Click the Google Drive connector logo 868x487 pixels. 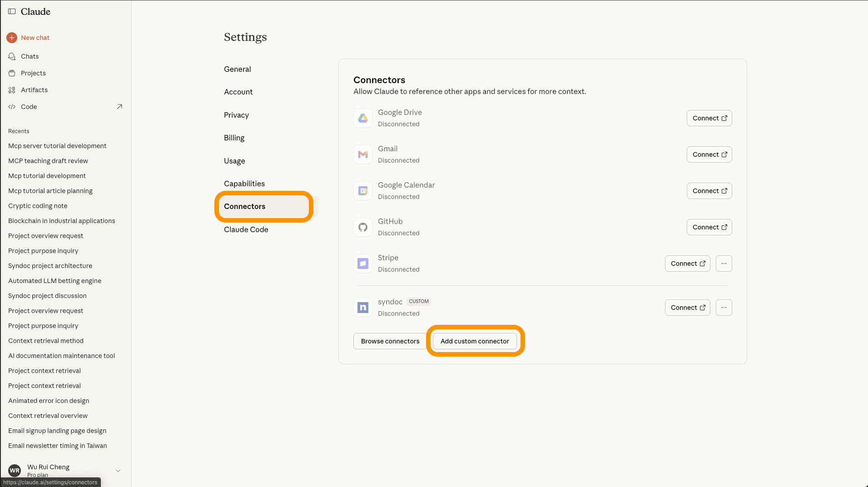362,118
